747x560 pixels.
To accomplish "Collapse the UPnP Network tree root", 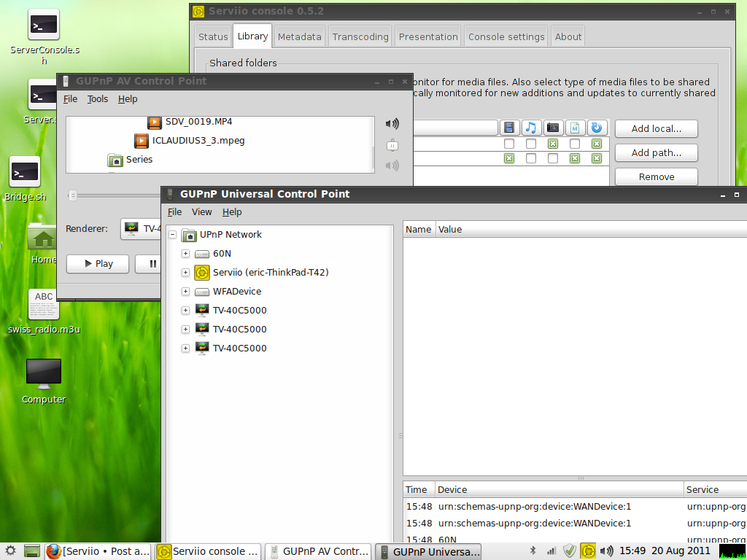I will tap(172, 235).
